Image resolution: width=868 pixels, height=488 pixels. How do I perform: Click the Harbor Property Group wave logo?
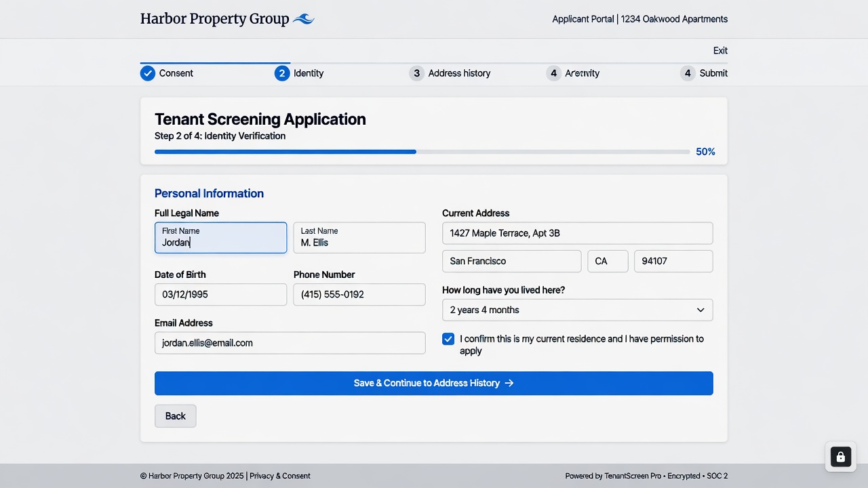pos(303,20)
